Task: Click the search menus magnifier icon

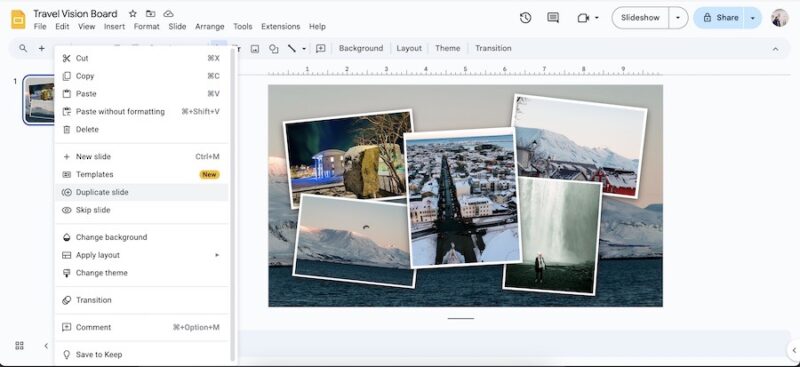Action: click(x=23, y=48)
